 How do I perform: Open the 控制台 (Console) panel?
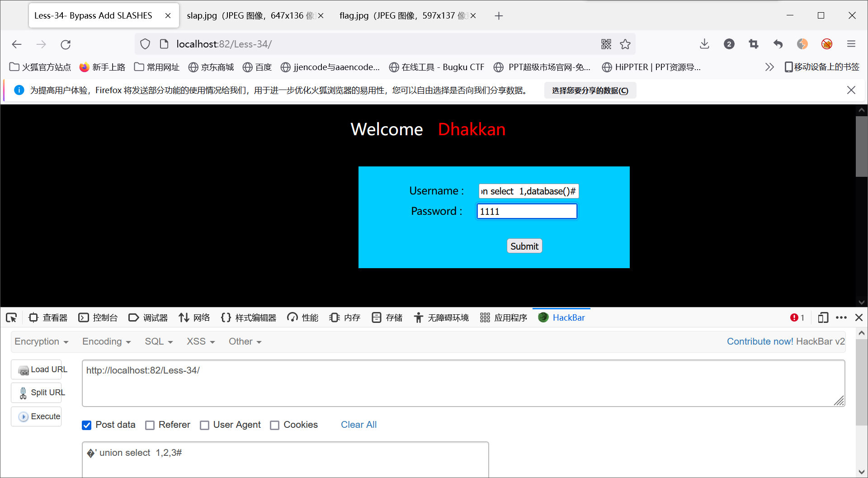98,317
